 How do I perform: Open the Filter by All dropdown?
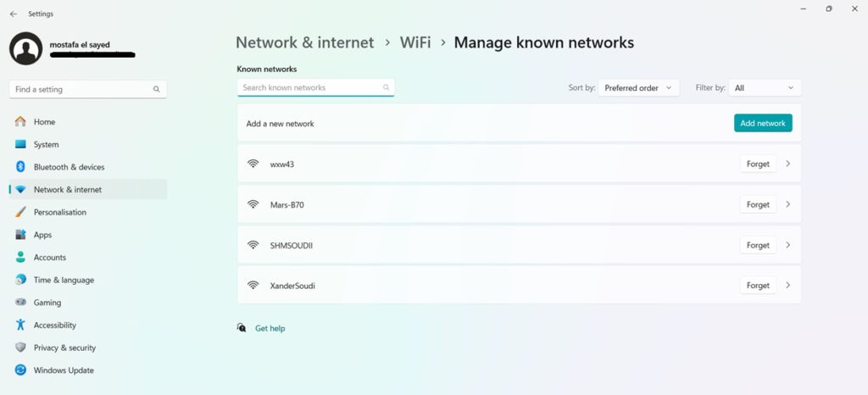pyautogui.click(x=765, y=88)
